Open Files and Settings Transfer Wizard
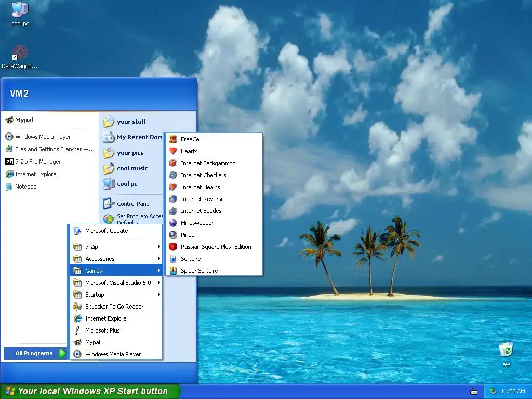 (50, 149)
